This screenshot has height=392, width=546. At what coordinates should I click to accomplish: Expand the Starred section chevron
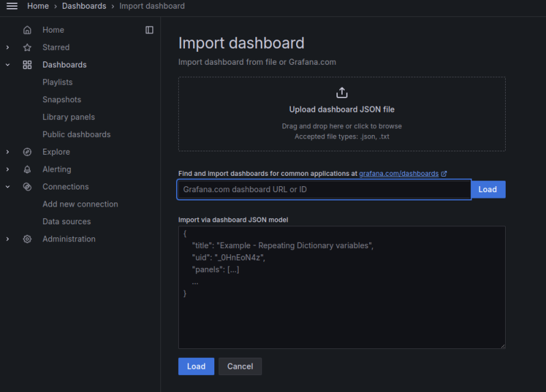tap(8, 48)
